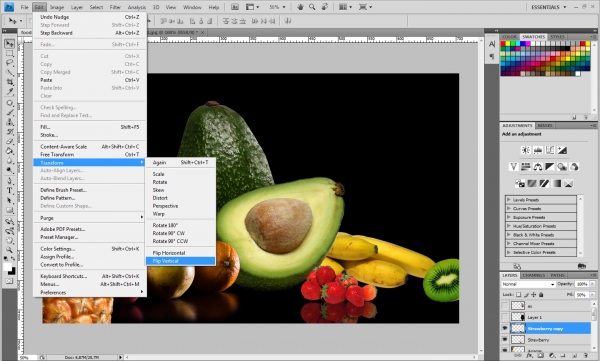Toggle lock position icon
The image size is (600, 361).
click(534, 295)
